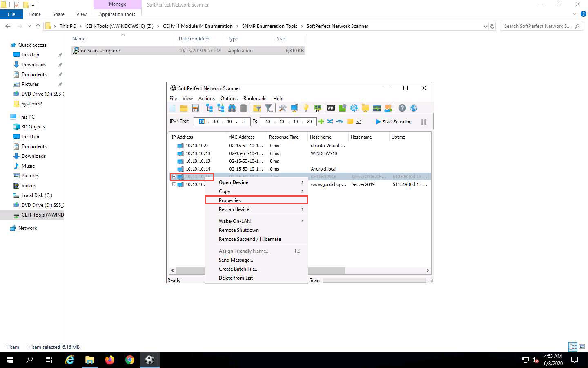Click the green plus add range icon
The height and width of the screenshot is (368, 588).
pos(321,121)
